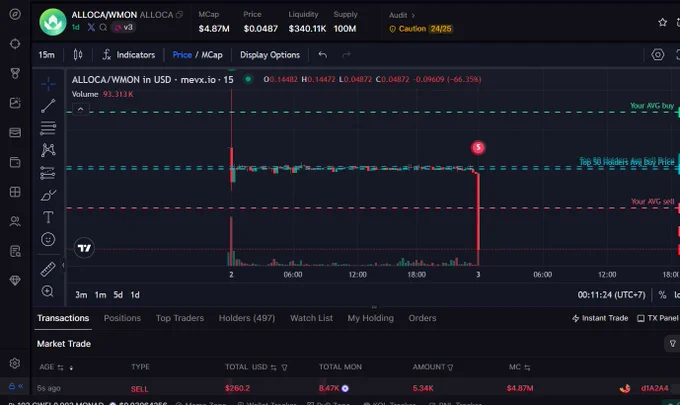The image size is (680, 405).
Task: Expand the Audit details chevron
Action: [413, 16]
